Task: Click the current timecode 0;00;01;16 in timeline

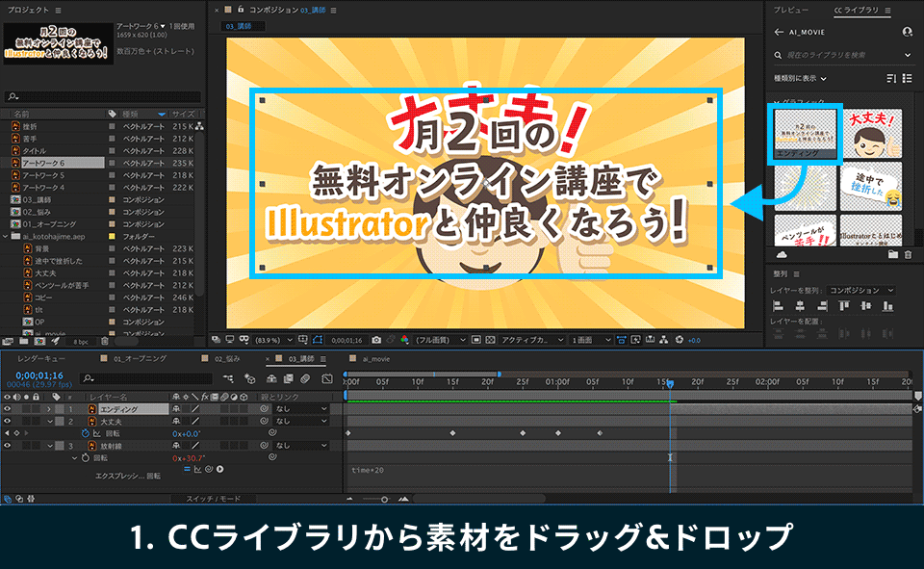Action: [x=38, y=375]
